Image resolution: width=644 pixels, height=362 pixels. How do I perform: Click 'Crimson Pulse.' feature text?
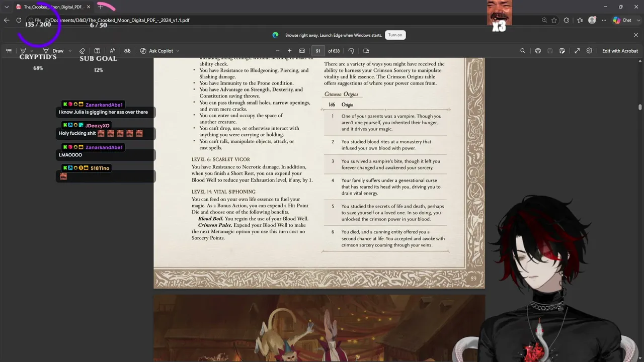216,225
